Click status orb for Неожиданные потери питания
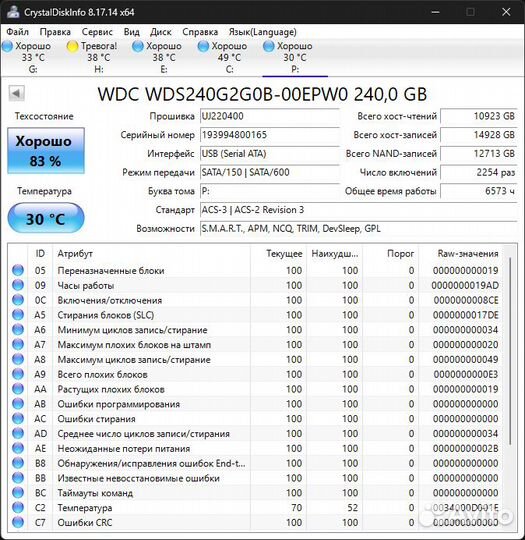The width and height of the screenshot is (525, 540). pyautogui.click(x=18, y=448)
